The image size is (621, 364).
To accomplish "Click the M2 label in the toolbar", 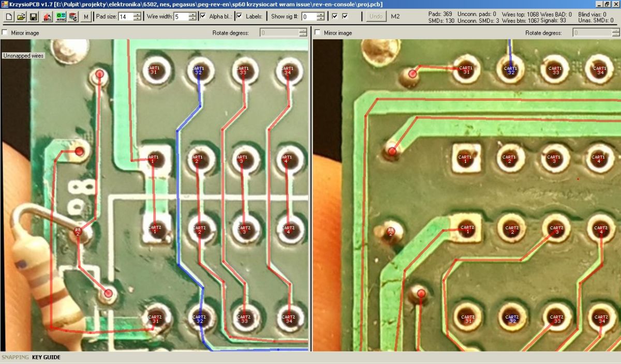I will [x=395, y=17].
